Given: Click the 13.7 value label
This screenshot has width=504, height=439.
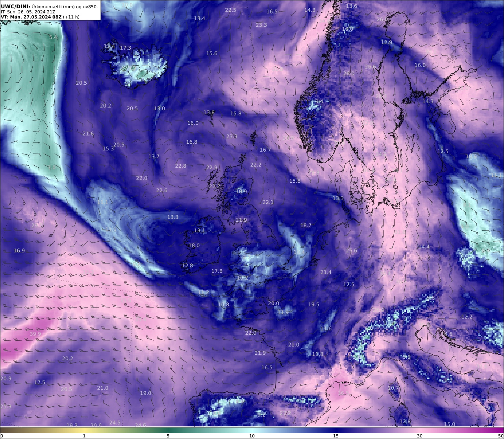Looking at the screenshot, I should tap(154, 156).
